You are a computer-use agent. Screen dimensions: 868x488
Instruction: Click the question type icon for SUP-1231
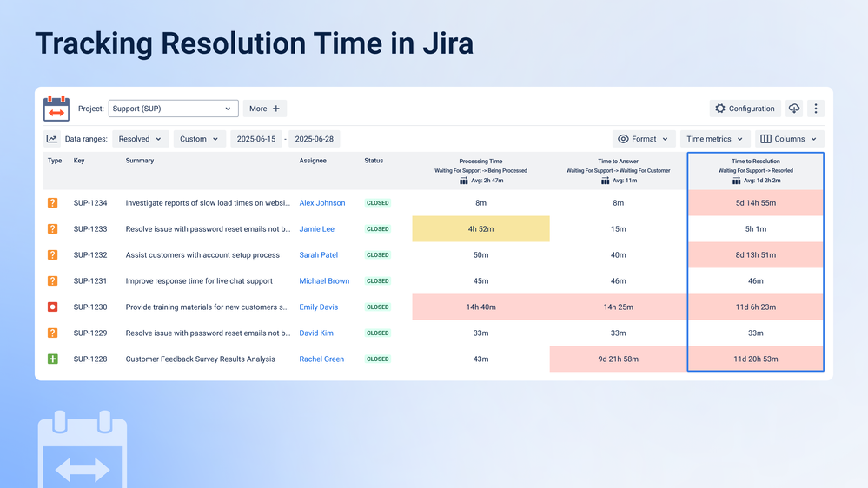click(53, 281)
